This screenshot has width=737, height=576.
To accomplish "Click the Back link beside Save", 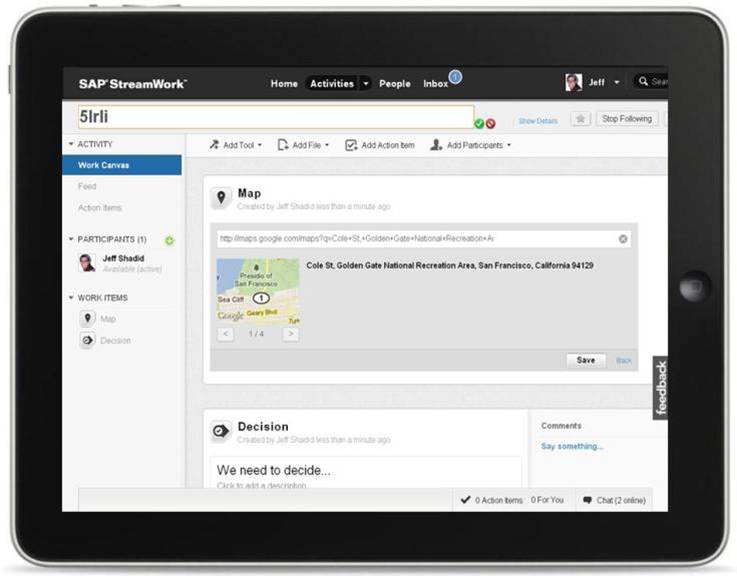I will 624,360.
